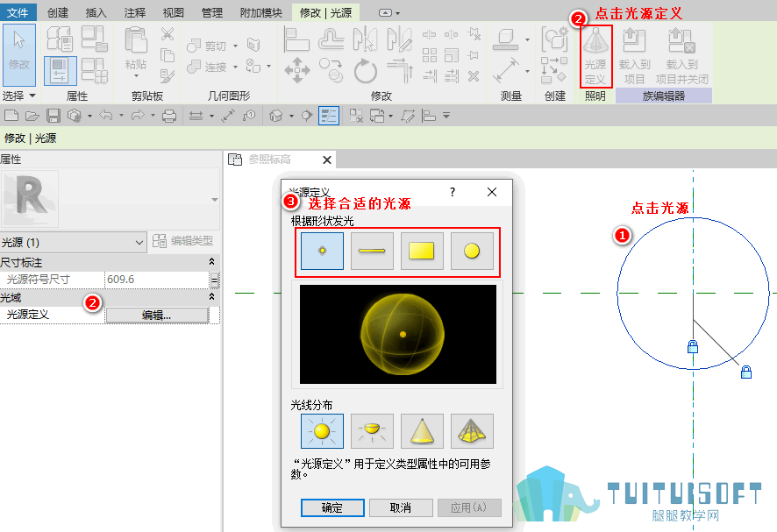Viewport: 777px width, 532px height.
Task: Select Spot light distribution
Action: tap(422, 431)
